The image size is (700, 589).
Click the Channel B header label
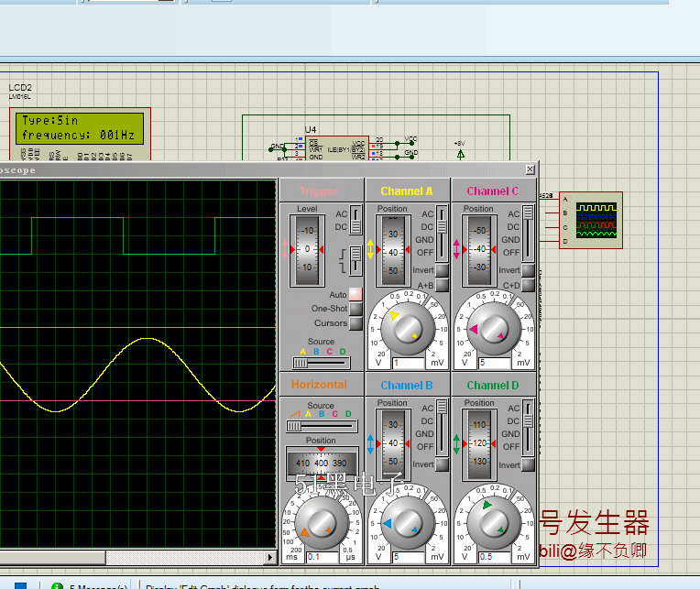pyautogui.click(x=407, y=386)
